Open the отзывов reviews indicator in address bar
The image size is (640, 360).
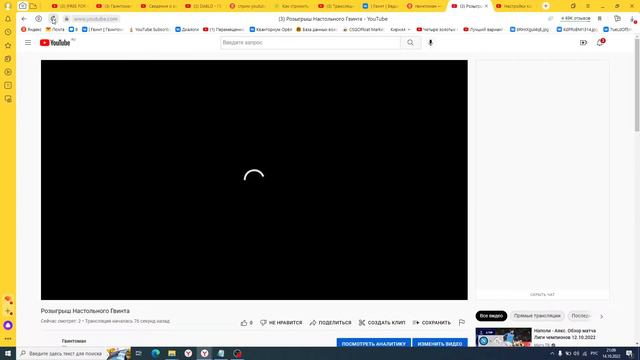pyautogui.click(x=576, y=19)
